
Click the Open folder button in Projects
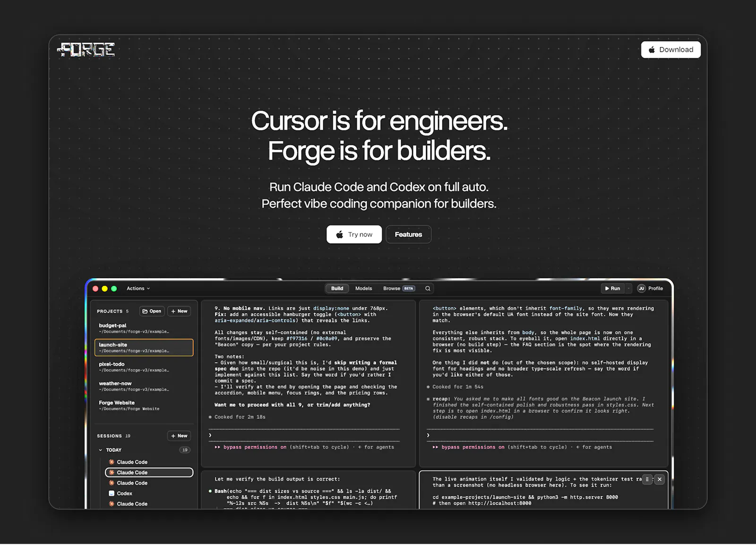[152, 311]
